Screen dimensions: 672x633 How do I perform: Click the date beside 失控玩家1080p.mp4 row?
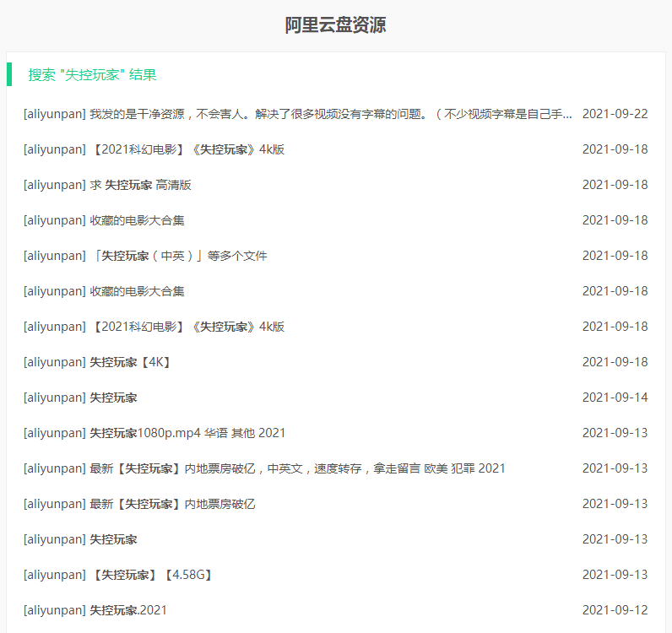tap(615, 433)
